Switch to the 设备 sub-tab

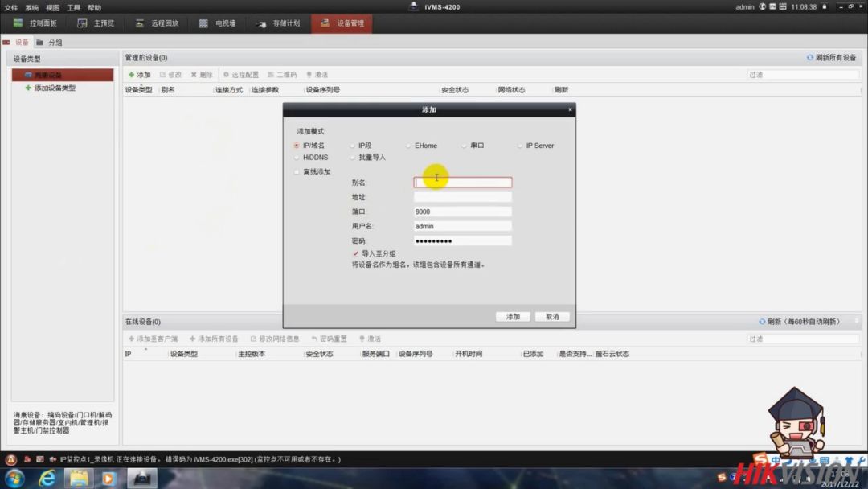pyautogui.click(x=17, y=43)
